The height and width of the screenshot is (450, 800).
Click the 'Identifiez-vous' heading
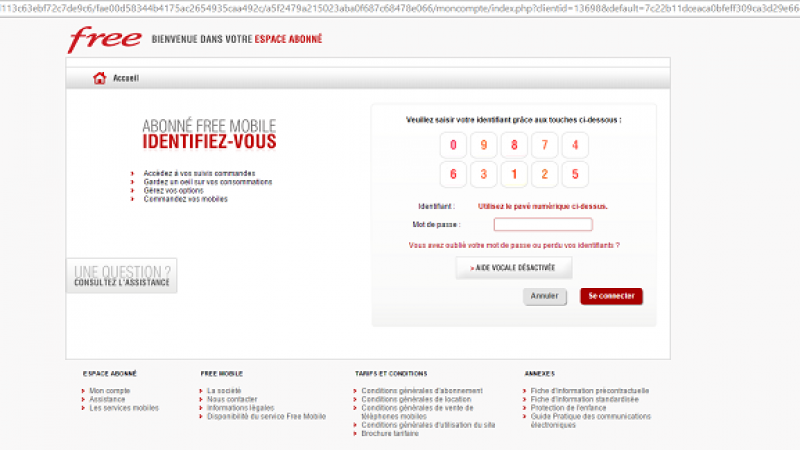(209, 142)
